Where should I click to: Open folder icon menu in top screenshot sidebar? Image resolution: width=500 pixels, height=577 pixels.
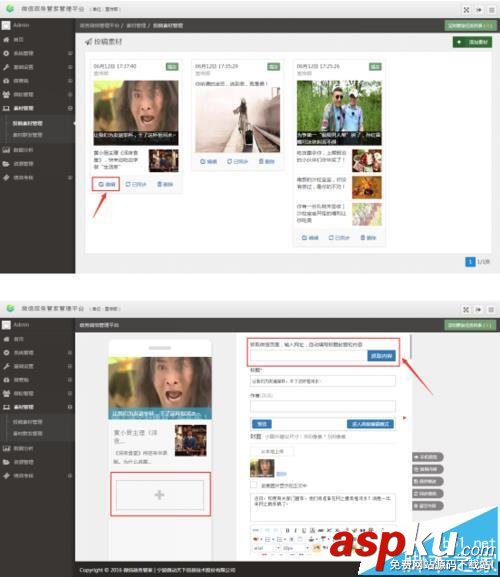[x=6, y=164]
